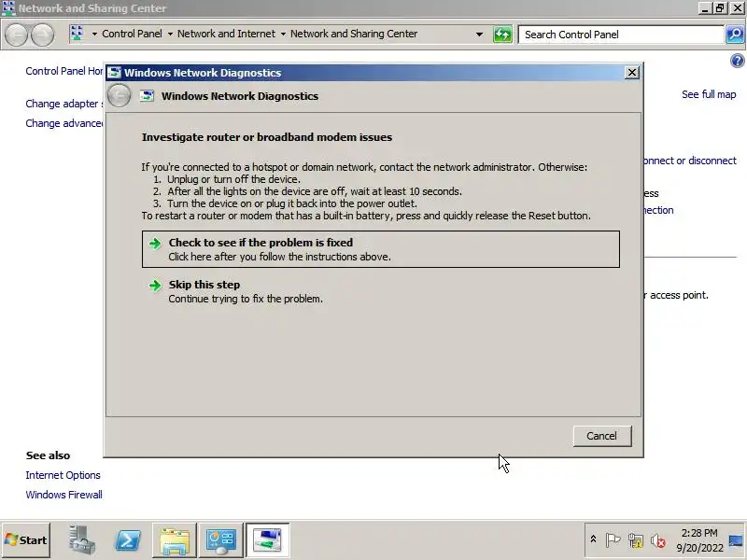747x560 pixels.
Task: Open Action Center flag tray icon
Action: [613, 540]
